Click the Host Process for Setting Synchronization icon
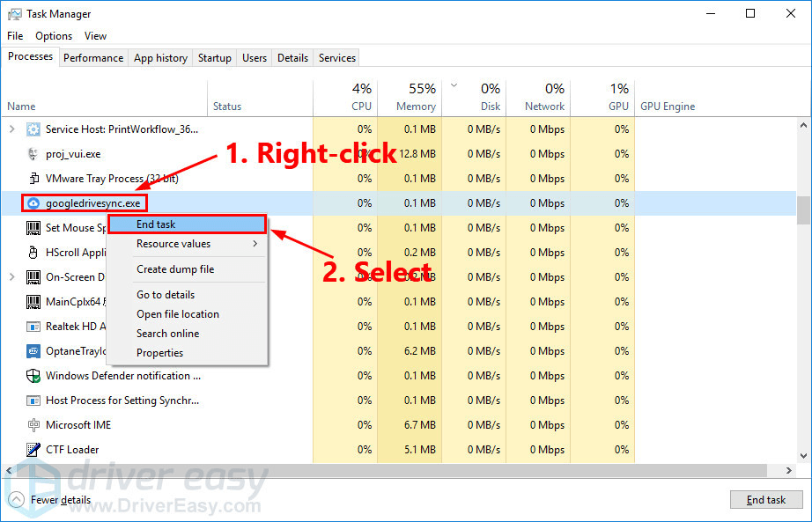Screen dimensions: 812x522 click(x=33, y=401)
